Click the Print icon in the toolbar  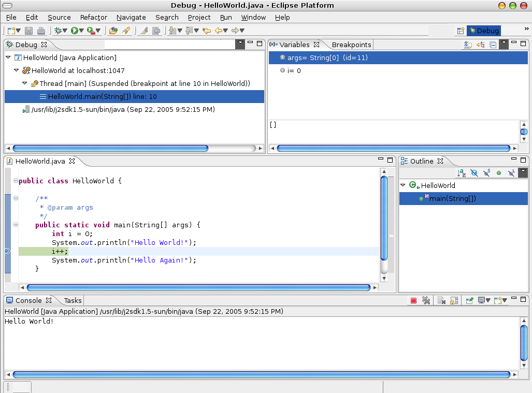pyautogui.click(x=41, y=31)
